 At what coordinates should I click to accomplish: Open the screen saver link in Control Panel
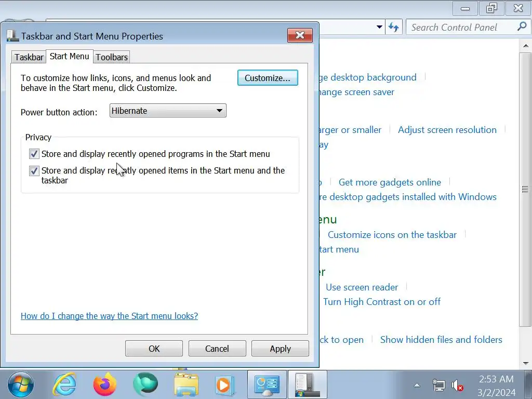(357, 92)
